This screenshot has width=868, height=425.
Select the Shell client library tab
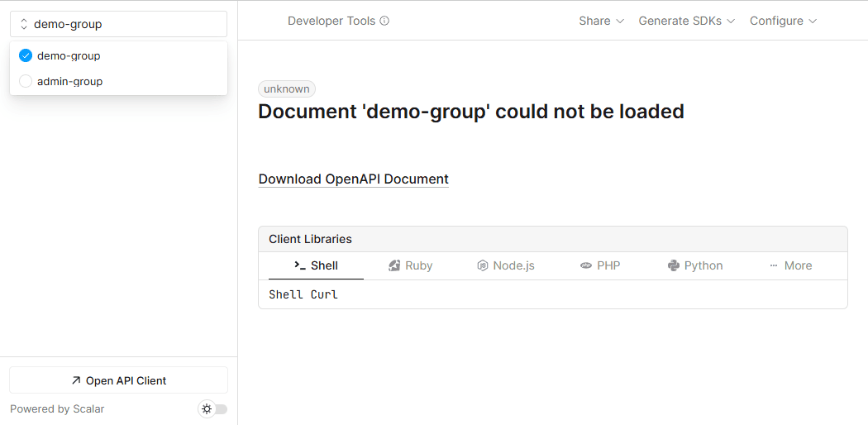(316, 265)
